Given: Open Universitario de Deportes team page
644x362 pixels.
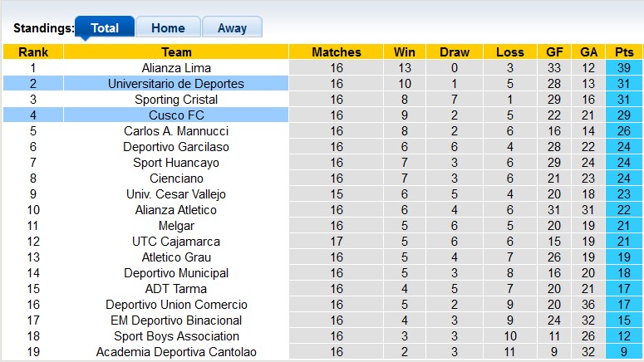Looking at the screenshot, I should click(x=176, y=84).
